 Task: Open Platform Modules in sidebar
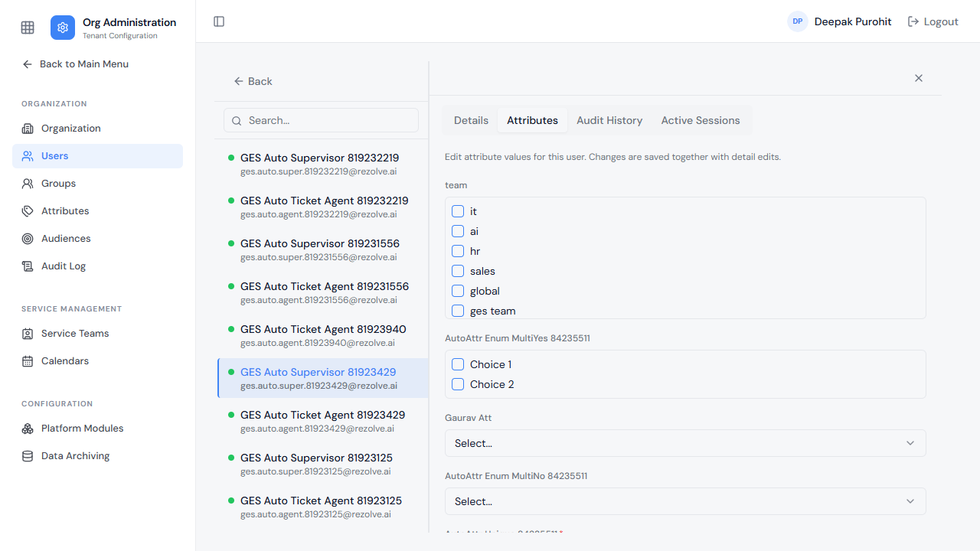tap(97, 429)
